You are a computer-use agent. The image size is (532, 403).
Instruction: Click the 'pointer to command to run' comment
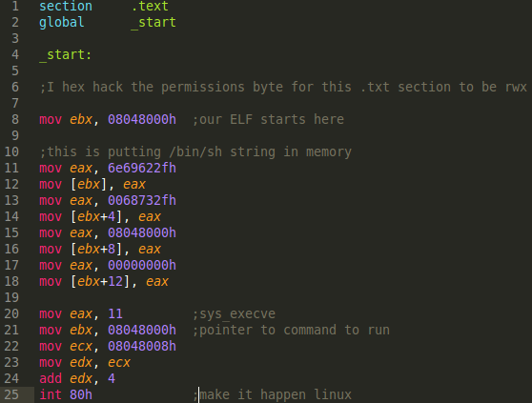pyautogui.click(x=291, y=331)
